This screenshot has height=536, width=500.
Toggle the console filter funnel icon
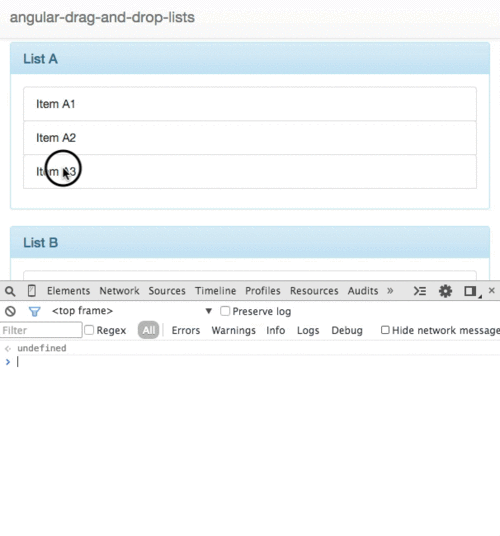point(35,311)
